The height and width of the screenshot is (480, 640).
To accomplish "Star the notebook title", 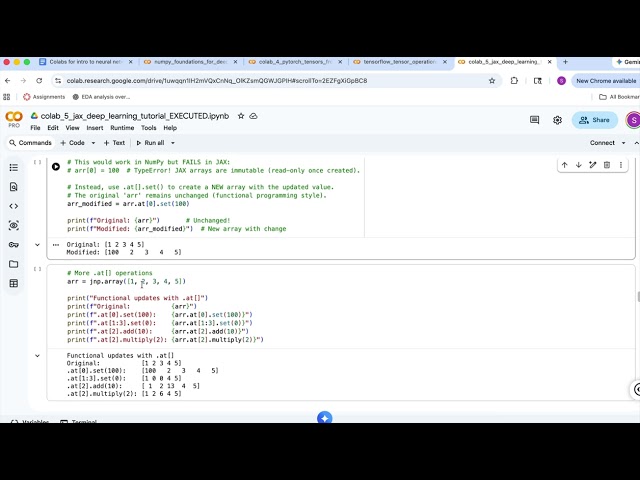I will tap(241, 116).
